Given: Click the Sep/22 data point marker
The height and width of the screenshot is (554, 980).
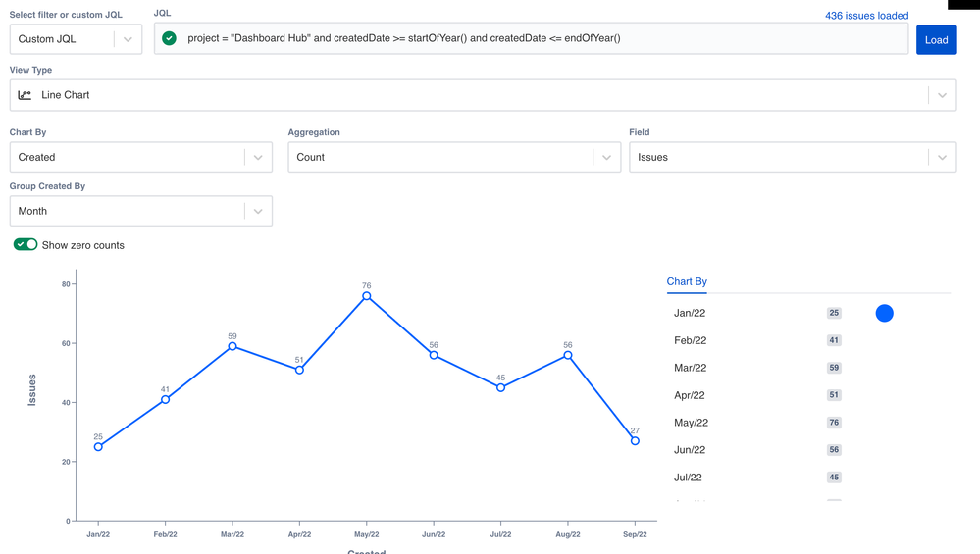Looking at the screenshot, I should [635, 441].
